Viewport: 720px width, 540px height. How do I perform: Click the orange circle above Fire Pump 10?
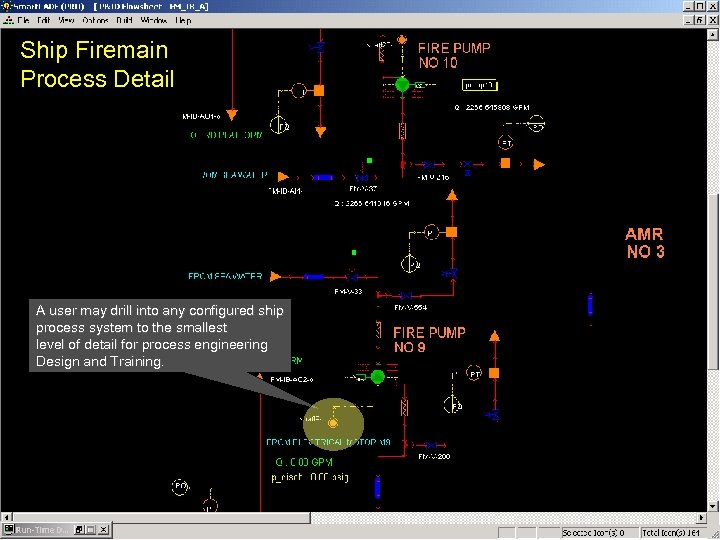402,40
